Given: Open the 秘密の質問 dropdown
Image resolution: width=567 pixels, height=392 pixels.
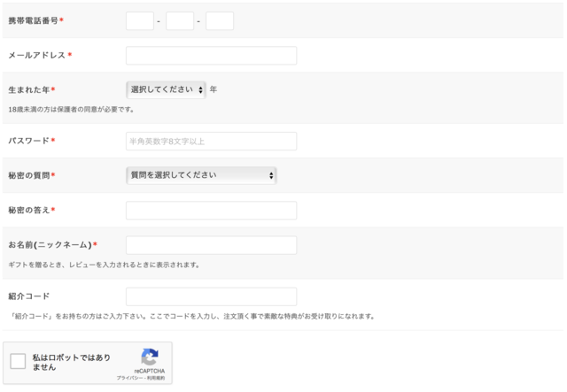Looking at the screenshot, I should [201, 175].
